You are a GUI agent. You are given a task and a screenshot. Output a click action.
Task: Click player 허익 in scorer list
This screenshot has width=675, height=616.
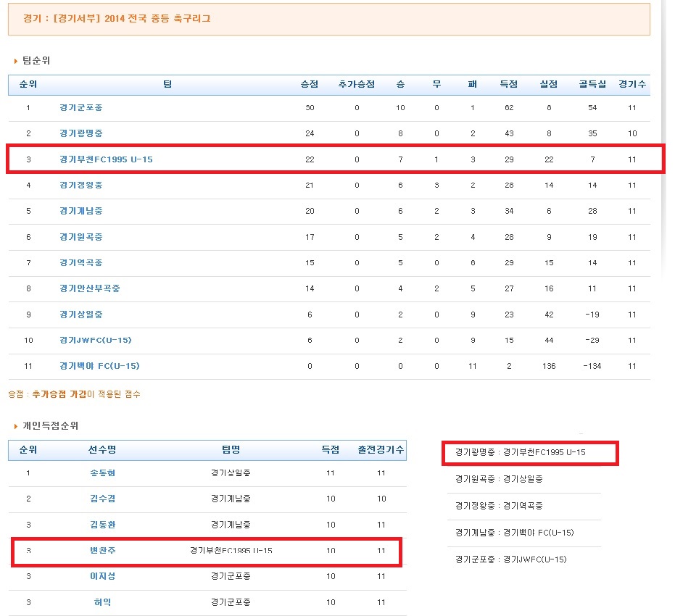(x=102, y=602)
